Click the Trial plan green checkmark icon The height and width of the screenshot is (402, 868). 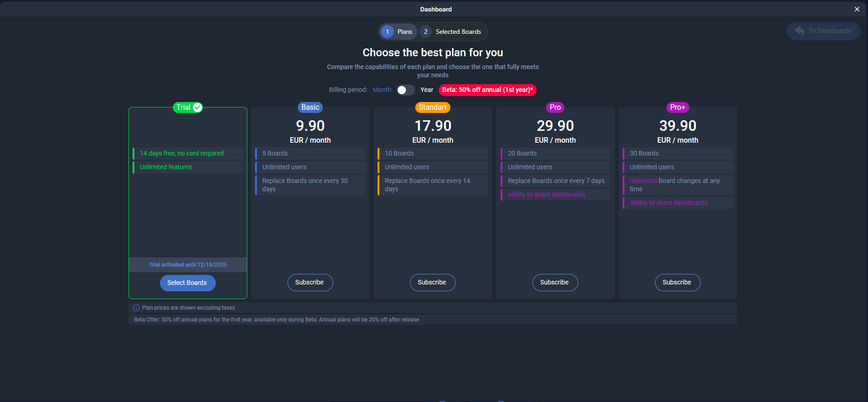[197, 107]
